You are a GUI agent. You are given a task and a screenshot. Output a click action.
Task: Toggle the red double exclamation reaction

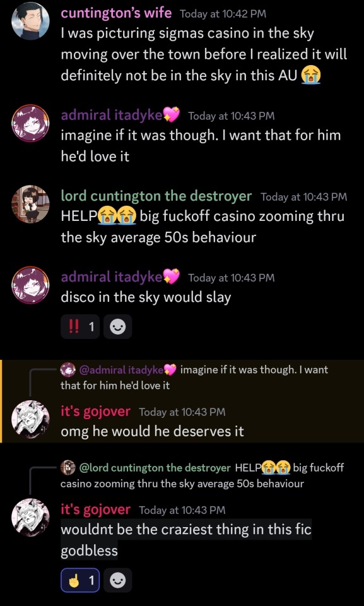click(80, 327)
